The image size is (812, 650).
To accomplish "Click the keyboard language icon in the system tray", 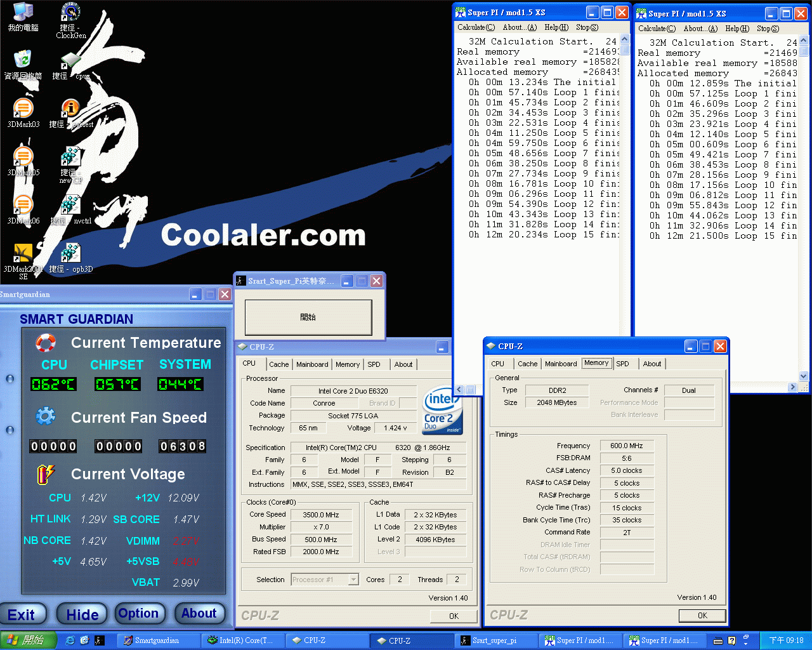I will click(x=718, y=641).
